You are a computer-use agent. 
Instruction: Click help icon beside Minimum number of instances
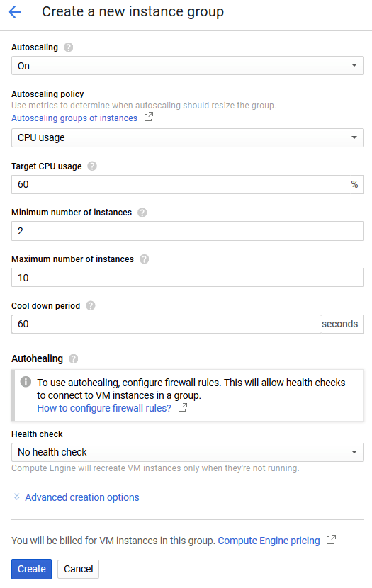[x=142, y=213]
